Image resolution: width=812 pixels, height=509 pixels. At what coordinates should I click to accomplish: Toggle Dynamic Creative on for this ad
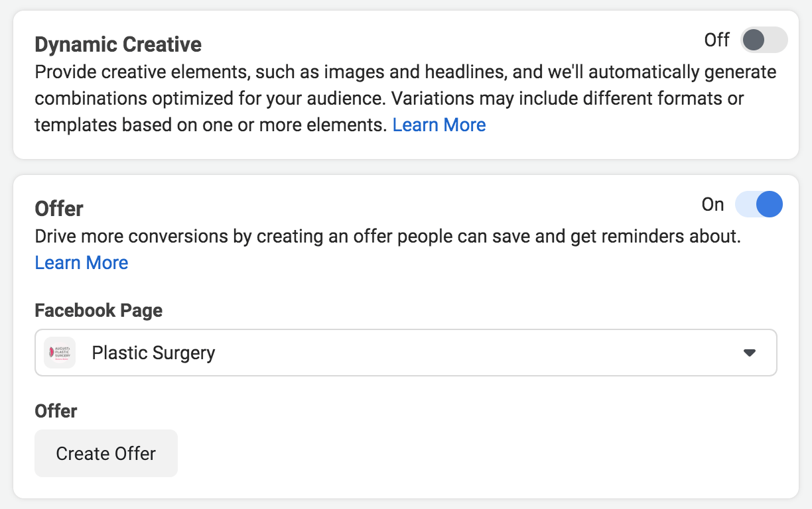[763, 40]
